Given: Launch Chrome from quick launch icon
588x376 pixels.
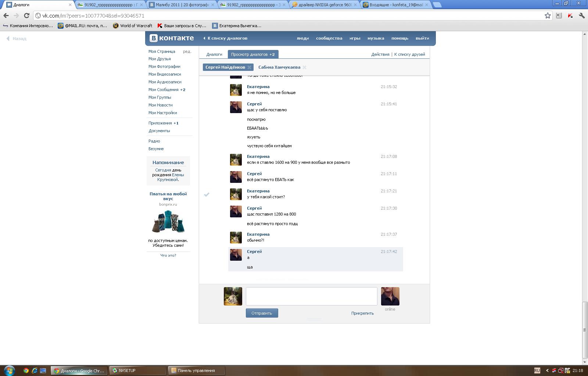Looking at the screenshot, I should pos(26,370).
